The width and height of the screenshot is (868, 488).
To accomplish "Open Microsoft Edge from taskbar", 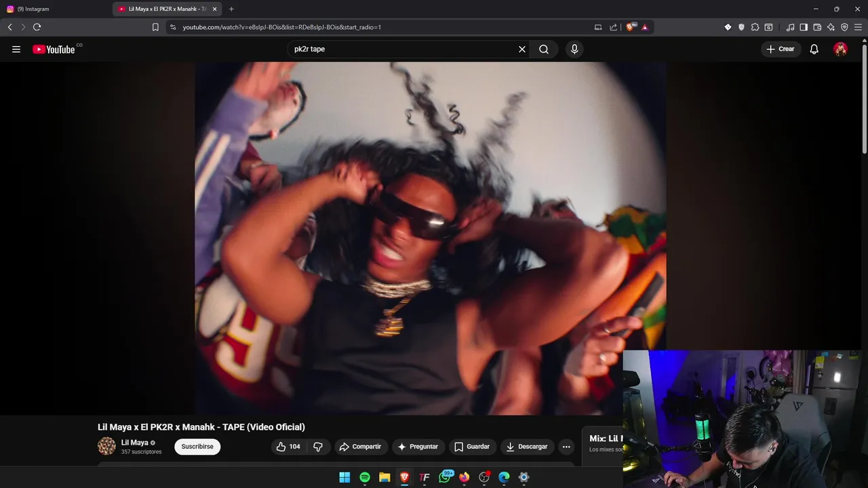I will pos(504,477).
